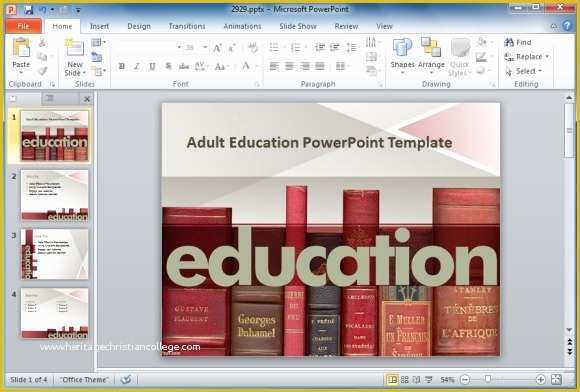
Task: Justify paragraph text
Action: (x=320, y=66)
